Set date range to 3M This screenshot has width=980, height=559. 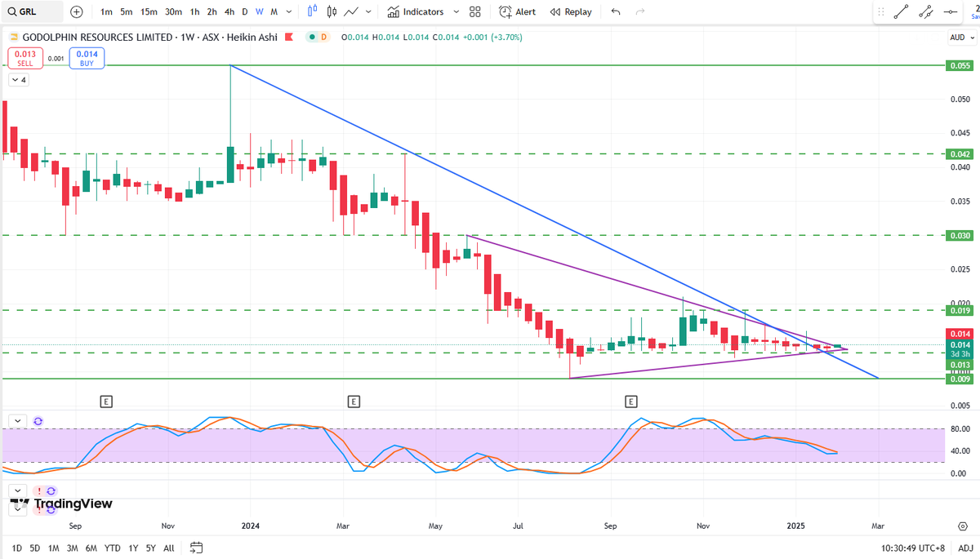click(x=73, y=548)
